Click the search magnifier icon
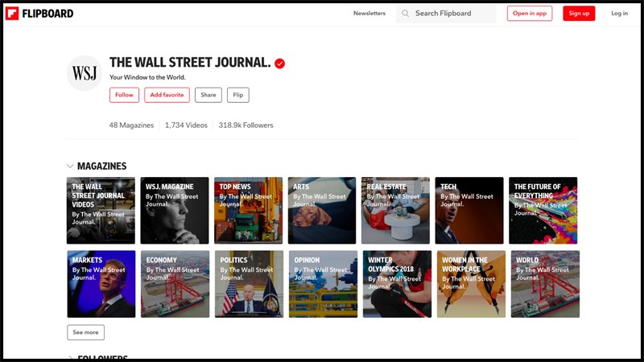The width and height of the screenshot is (644, 362). click(x=405, y=14)
